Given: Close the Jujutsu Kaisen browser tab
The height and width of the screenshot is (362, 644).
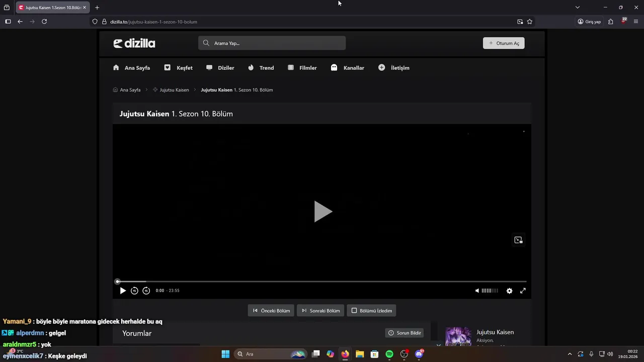Looking at the screenshot, I should (85, 8).
